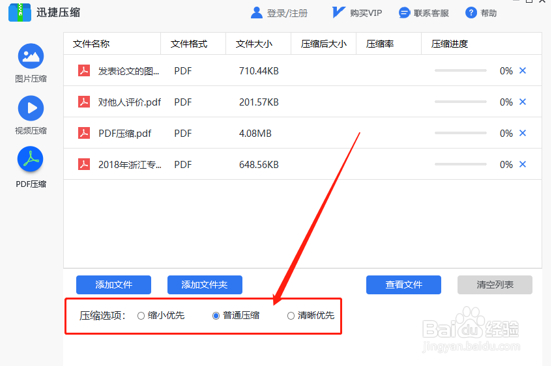Image resolution: width=551 pixels, height=366 pixels.
Task: Select the PDF压缩 sidebar icon
Action: pyautogui.click(x=31, y=159)
